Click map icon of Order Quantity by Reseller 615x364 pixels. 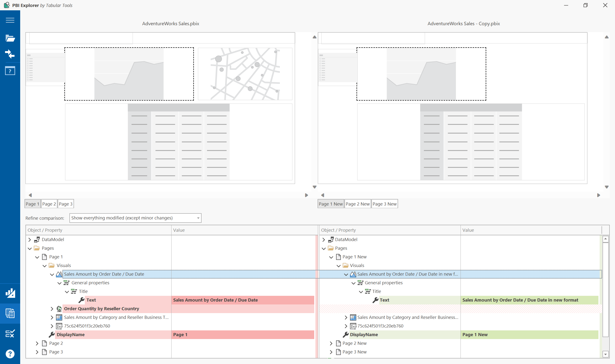point(59,309)
